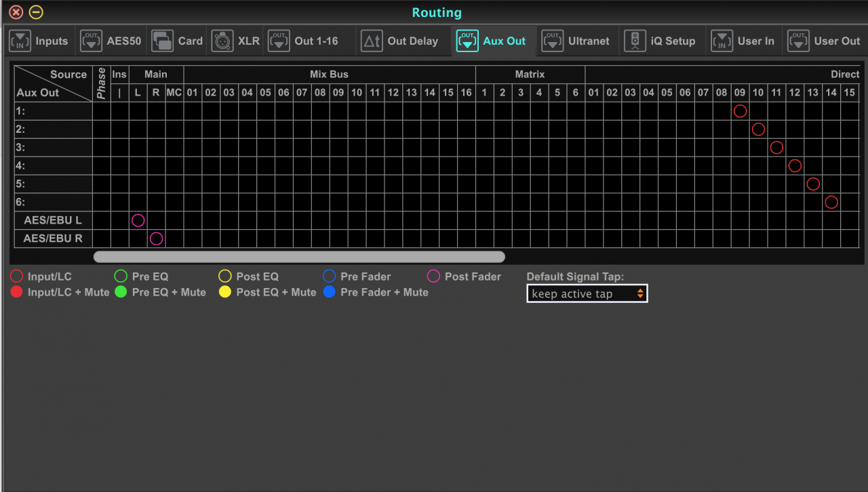Assign Main MC to Aux Out 4
The width and height of the screenshot is (868, 492).
[x=174, y=165]
